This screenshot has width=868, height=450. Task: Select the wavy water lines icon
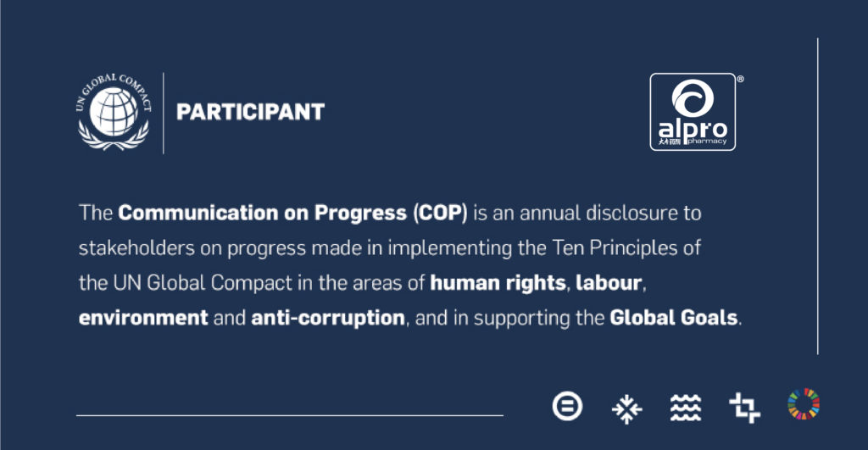(x=686, y=408)
